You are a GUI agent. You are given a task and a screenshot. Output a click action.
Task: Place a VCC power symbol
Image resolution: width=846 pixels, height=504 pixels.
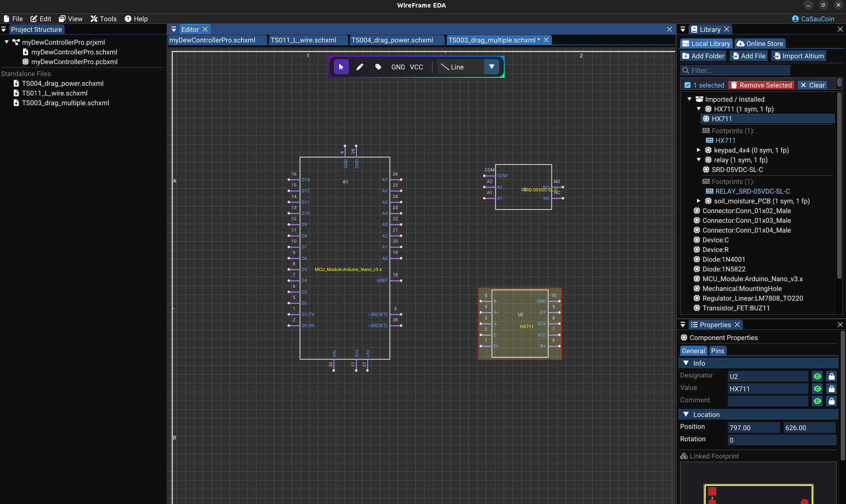point(417,67)
